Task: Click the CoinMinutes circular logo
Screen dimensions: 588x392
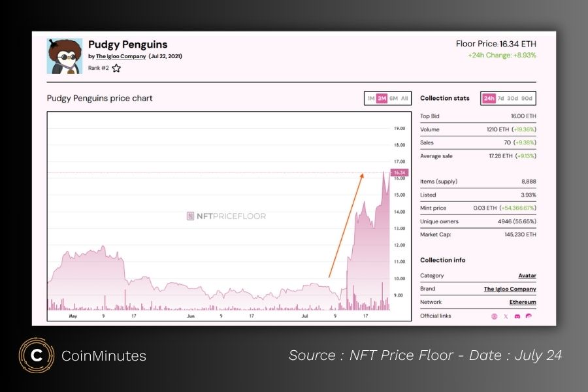Action: pos(37,355)
